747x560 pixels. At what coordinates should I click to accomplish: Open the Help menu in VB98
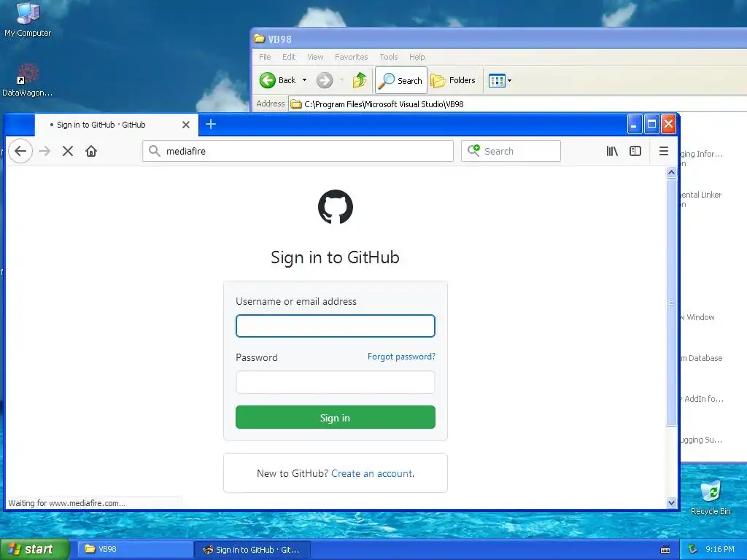pos(417,57)
